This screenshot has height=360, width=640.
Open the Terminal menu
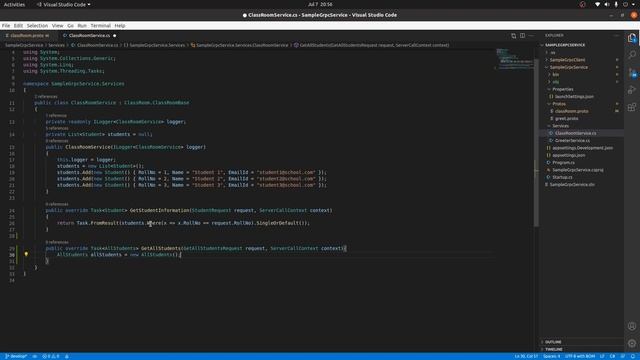pyautogui.click(x=100, y=26)
